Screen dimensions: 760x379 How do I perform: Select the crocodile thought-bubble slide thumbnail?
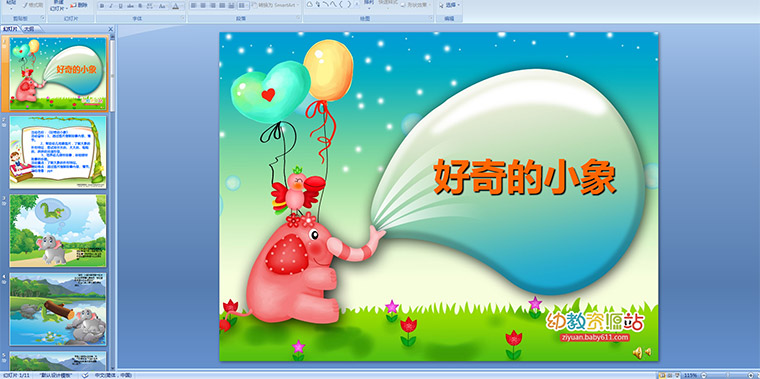tap(58, 230)
